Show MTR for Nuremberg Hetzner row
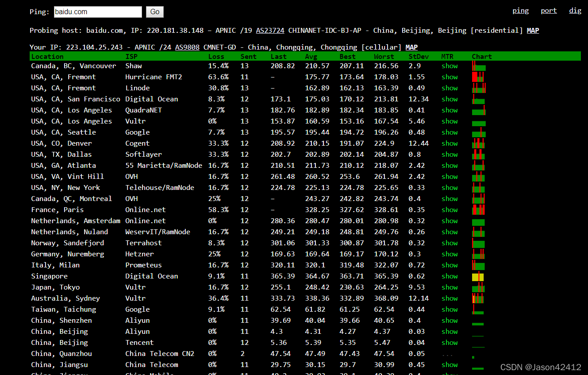The height and width of the screenshot is (375, 588). [450, 254]
